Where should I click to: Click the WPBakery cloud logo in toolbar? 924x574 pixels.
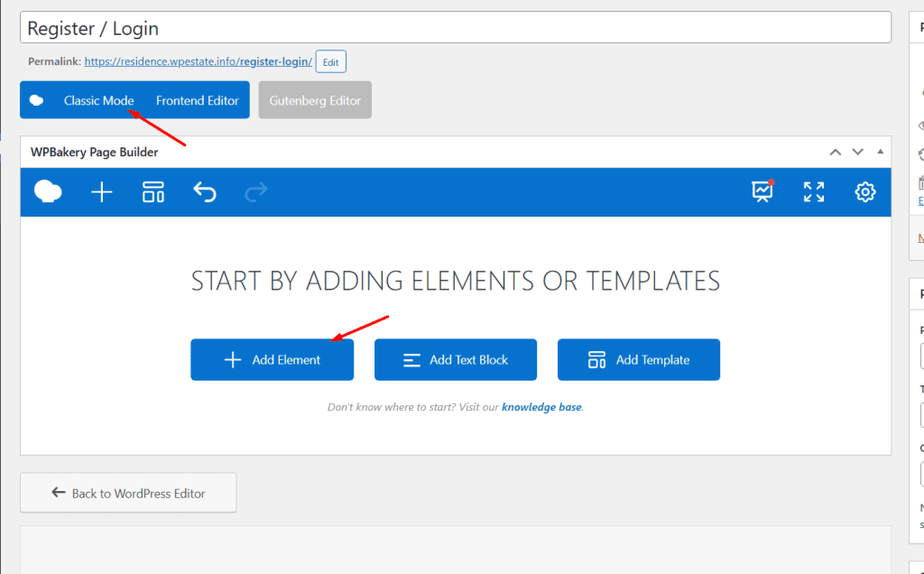[x=49, y=192]
